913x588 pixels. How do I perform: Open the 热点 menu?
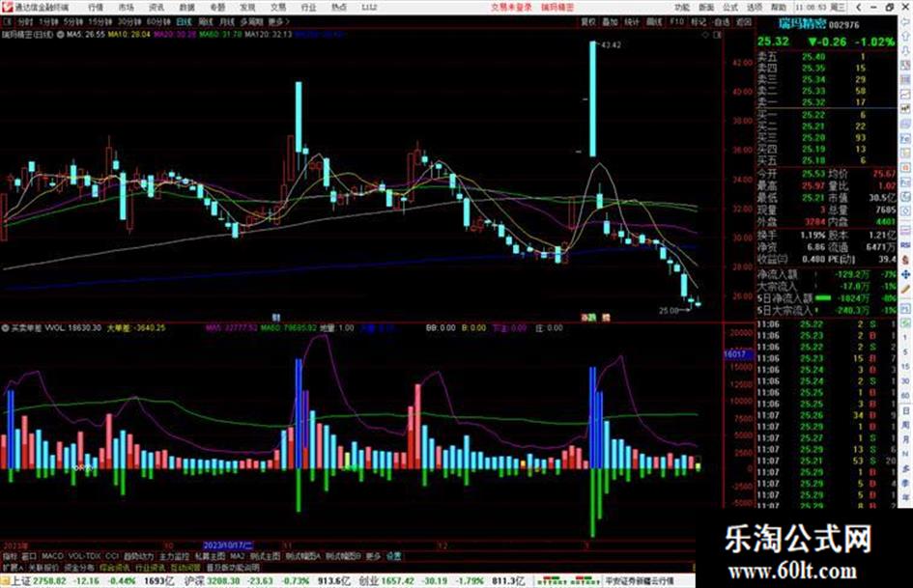pos(339,7)
